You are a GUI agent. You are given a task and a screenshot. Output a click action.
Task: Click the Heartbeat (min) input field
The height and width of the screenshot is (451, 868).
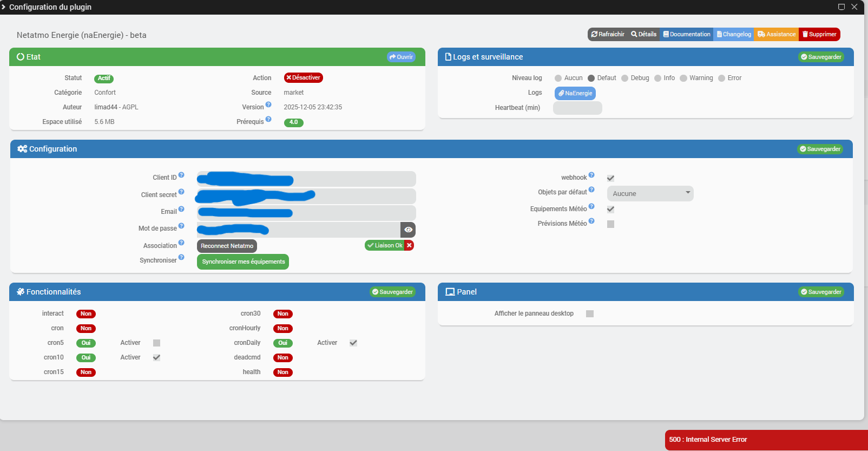coord(577,108)
